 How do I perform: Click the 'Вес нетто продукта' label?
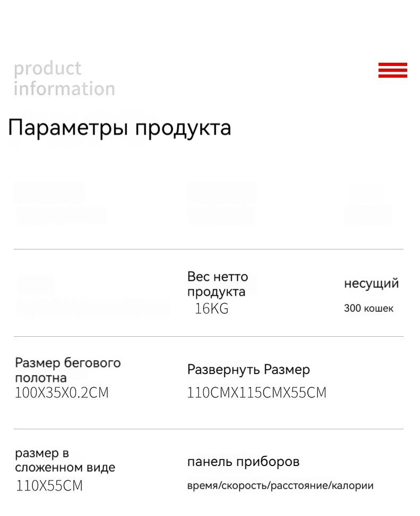pos(217,284)
